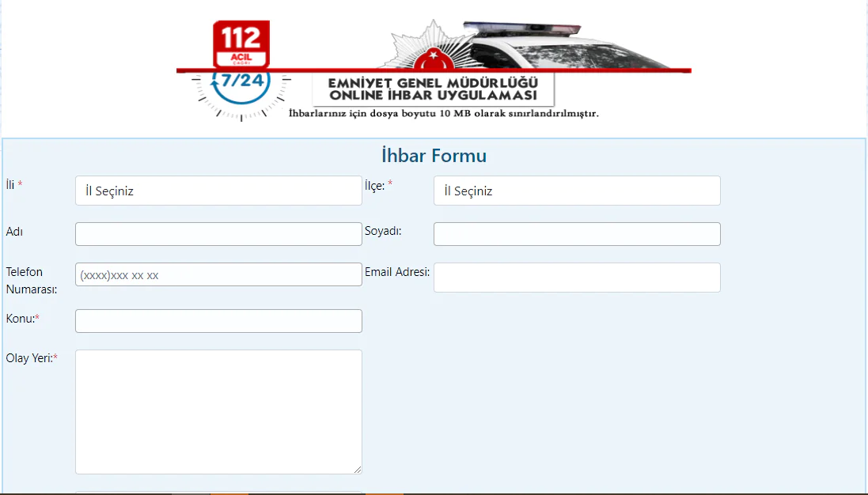
Task: Click the 112 ACİL emergency badge logo
Action: coord(241,43)
